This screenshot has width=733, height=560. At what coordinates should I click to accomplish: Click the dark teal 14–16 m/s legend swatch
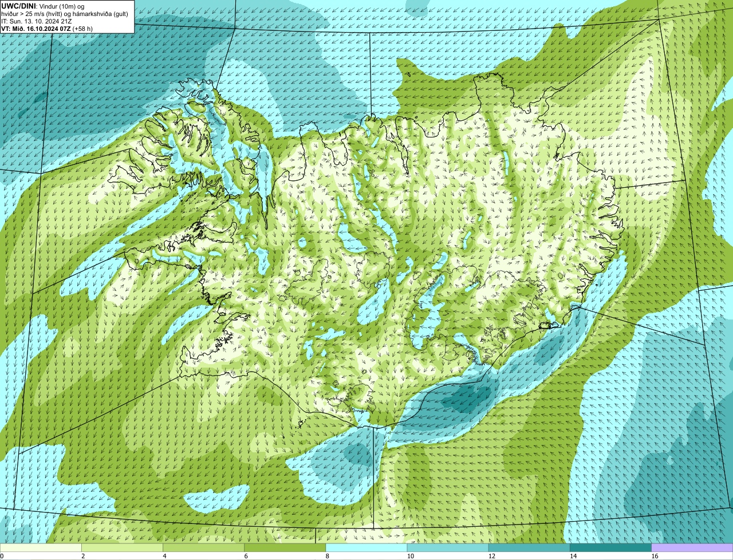pos(610,547)
